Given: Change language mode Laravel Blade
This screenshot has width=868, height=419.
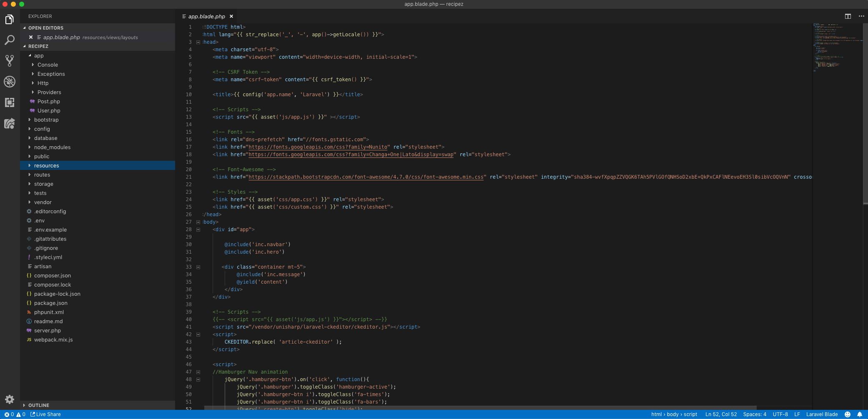Looking at the screenshot, I should pos(822,414).
